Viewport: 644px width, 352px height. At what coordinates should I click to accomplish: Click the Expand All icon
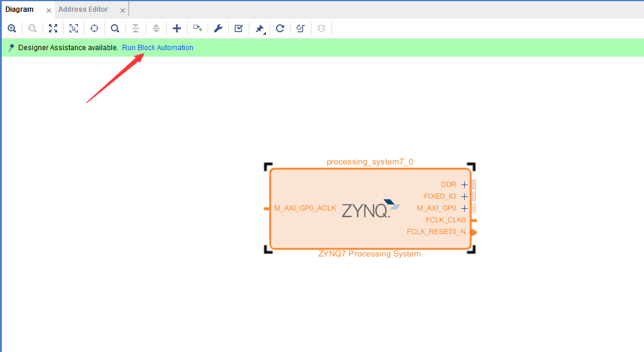156,28
